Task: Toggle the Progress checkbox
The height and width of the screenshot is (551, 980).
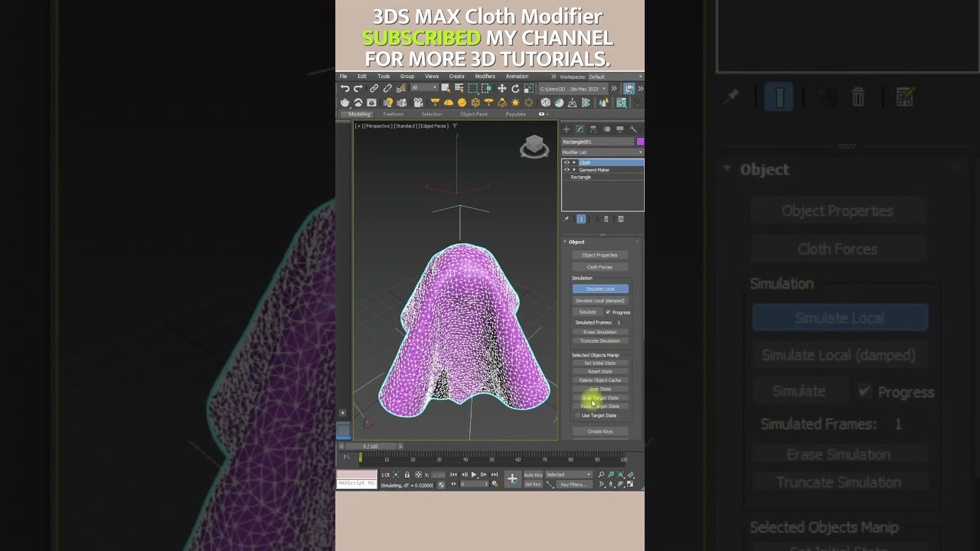Action: point(608,312)
